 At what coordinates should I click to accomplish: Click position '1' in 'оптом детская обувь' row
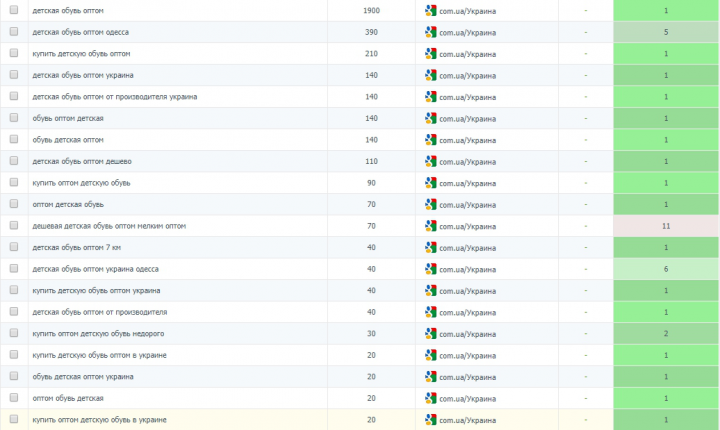point(666,204)
